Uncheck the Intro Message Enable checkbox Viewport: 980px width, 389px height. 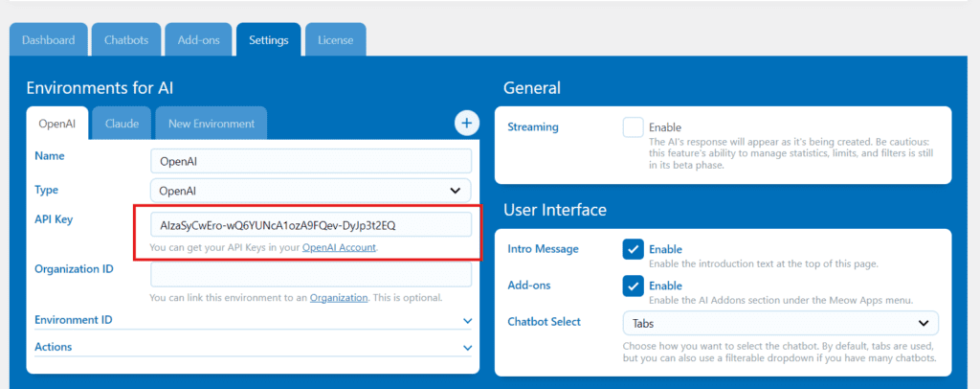tap(634, 249)
